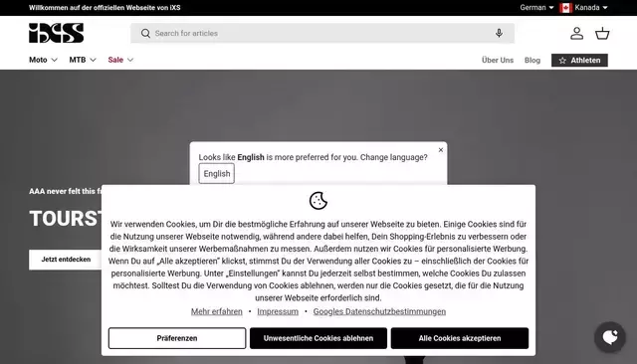The image size is (637, 364).
Task: Open cookie Präferenzen
Action: point(177,338)
